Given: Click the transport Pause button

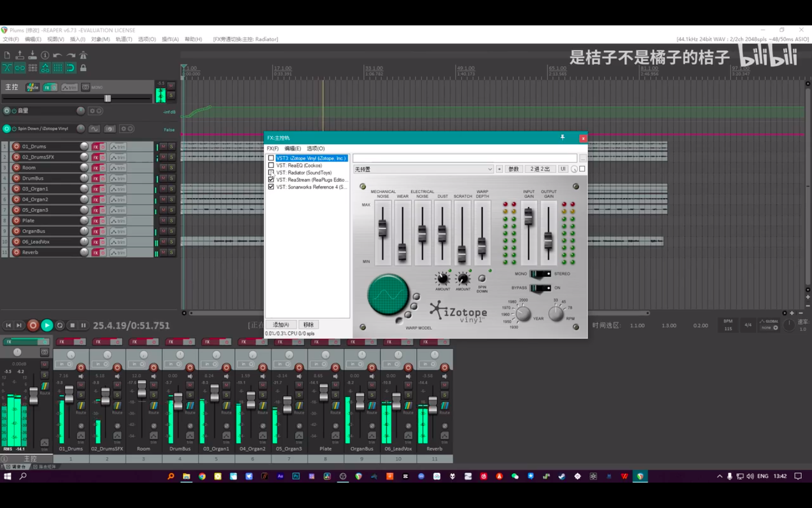Looking at the screenshot, I should click(83, 325).
